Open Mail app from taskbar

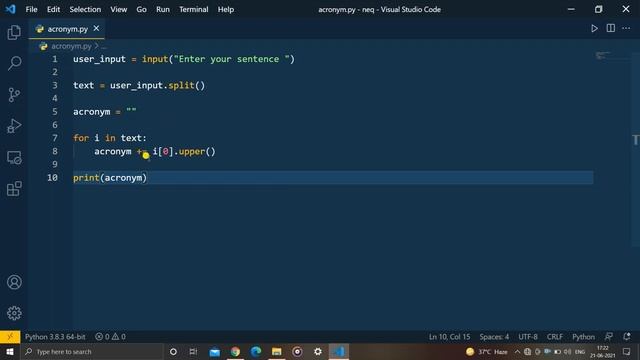[x=214, y=351]
